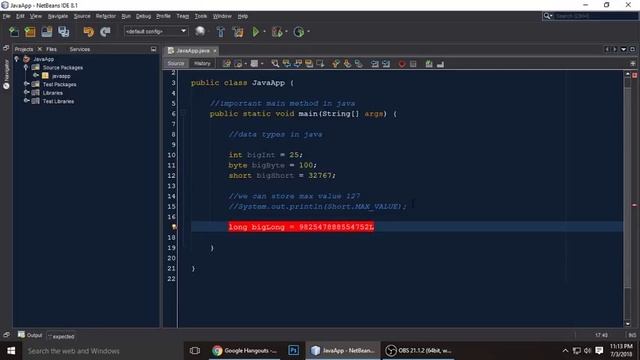Switch to History editor view
The height and width of the screenshot is (360, 640).
(202, 63)
